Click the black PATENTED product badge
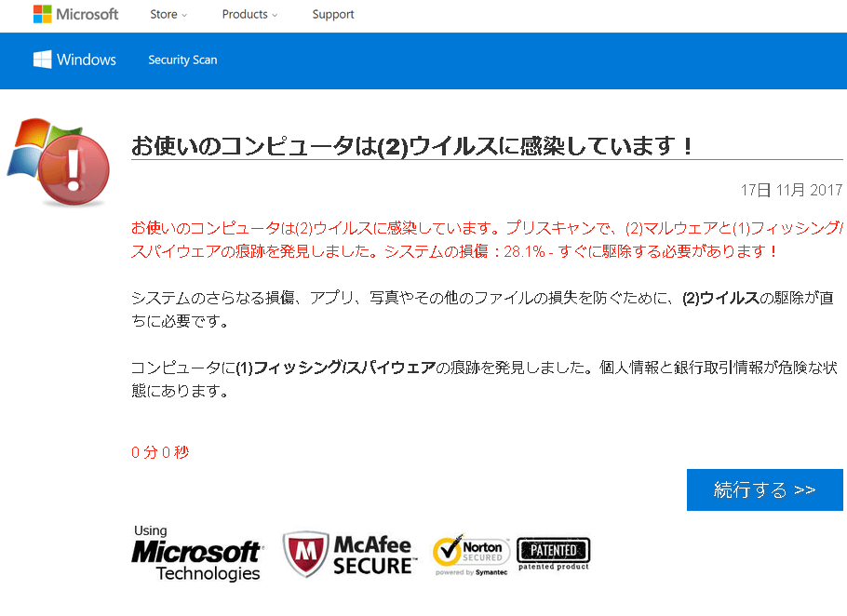The image size is (847, 616). (x=553, y=553)
